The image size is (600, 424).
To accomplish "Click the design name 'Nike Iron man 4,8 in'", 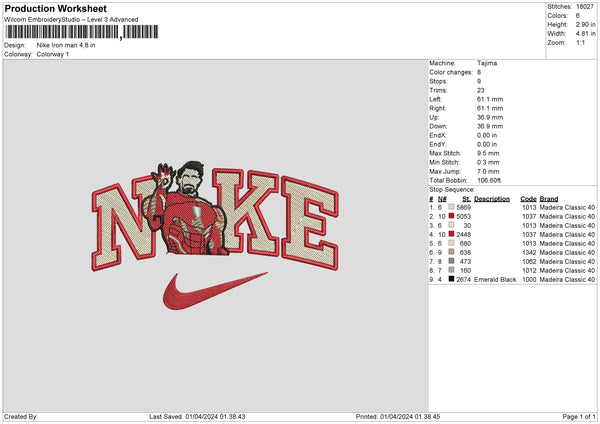I will 66,45.
